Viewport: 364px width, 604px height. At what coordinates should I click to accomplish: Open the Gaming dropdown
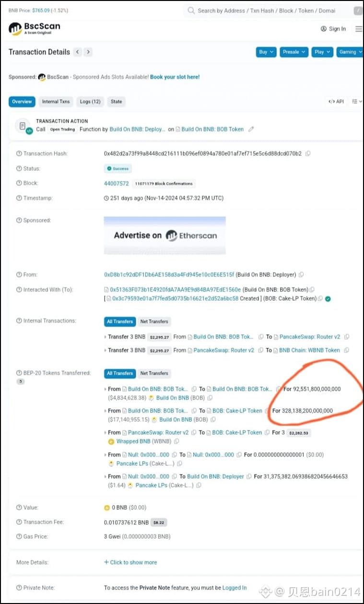pos(350,52)
